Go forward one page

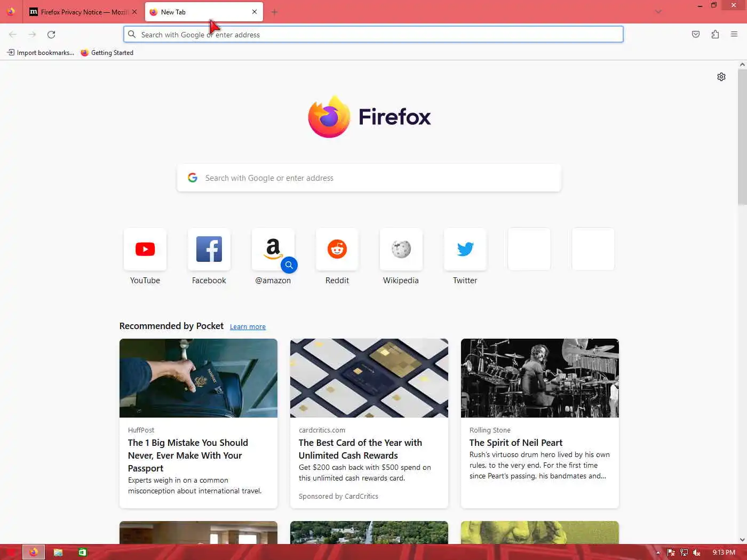[x=32, y=35]
